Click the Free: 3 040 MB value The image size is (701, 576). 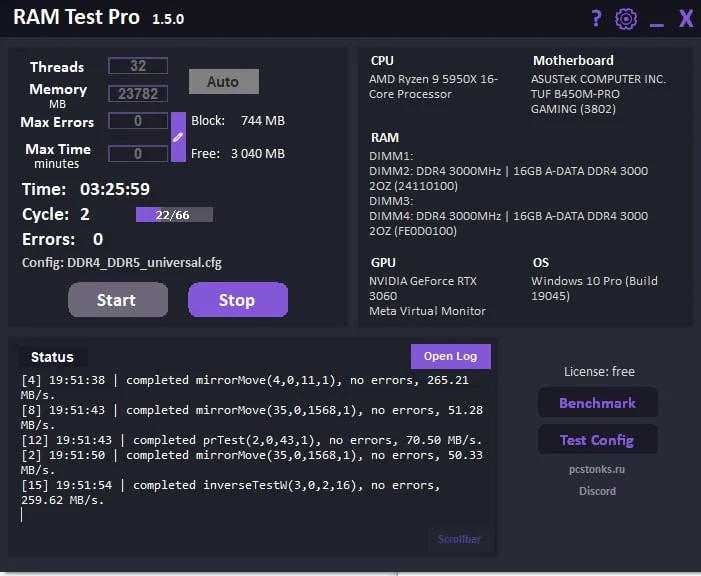[238, 154]
